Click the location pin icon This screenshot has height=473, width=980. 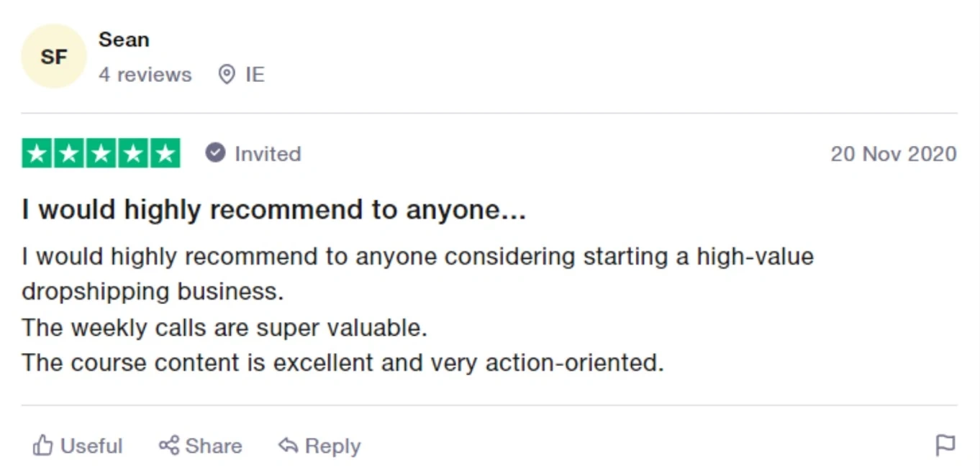[x=227, y=74]
